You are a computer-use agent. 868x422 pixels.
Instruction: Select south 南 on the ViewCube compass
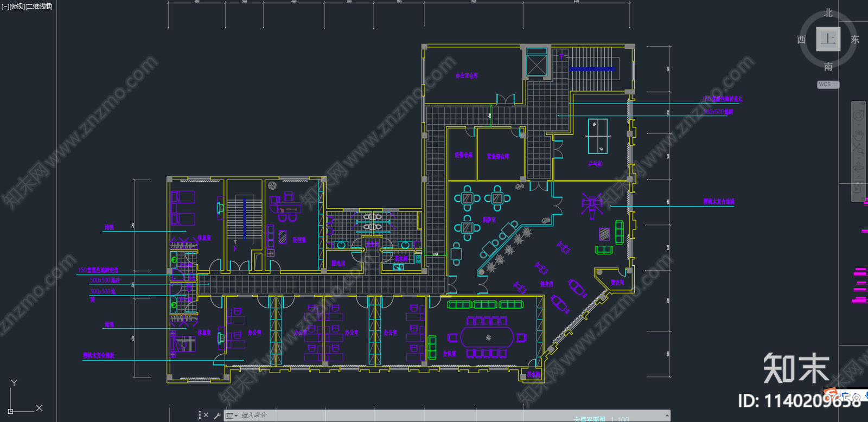(x=828, y=66)
